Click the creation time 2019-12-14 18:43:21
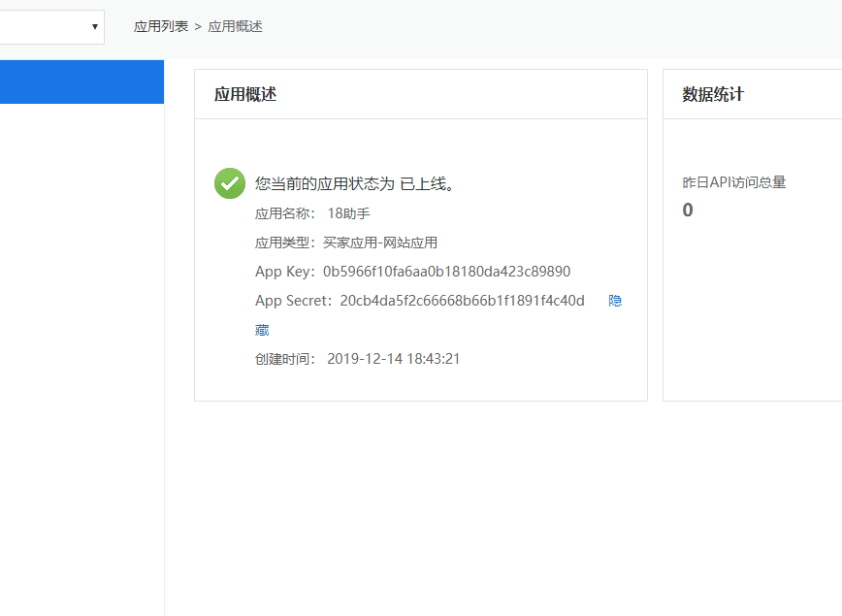Image resolution: width=842 pixels, height=616 pixels. [394, 359]
